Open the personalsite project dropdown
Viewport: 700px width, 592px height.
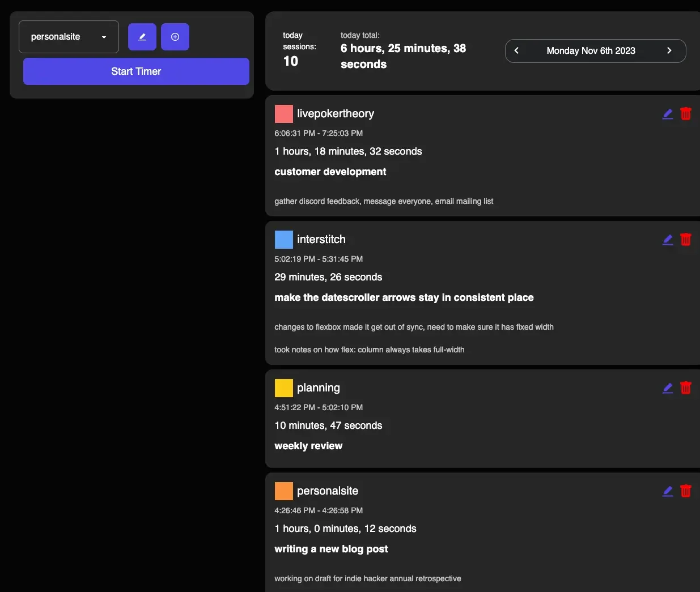tap(69, 37)
